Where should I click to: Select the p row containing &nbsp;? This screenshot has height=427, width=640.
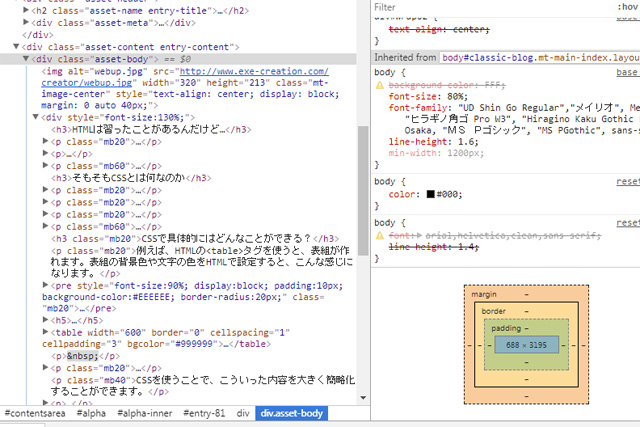[85, 356]
